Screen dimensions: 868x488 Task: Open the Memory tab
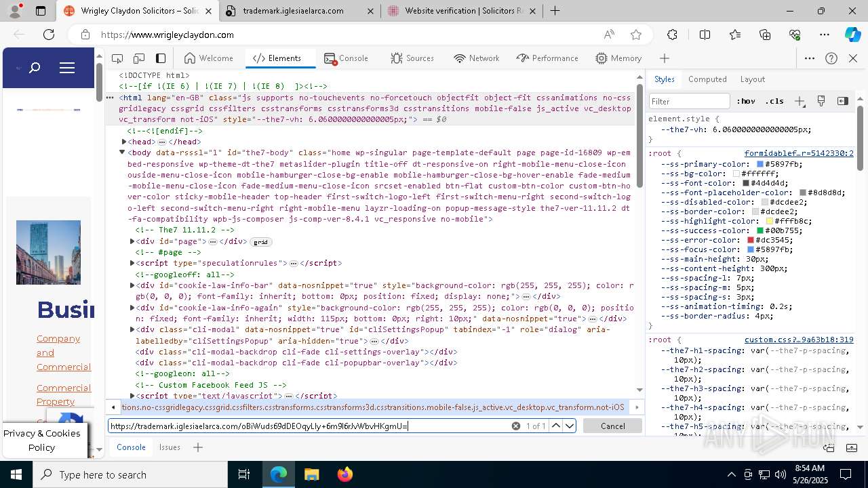(x=618, y=58)
